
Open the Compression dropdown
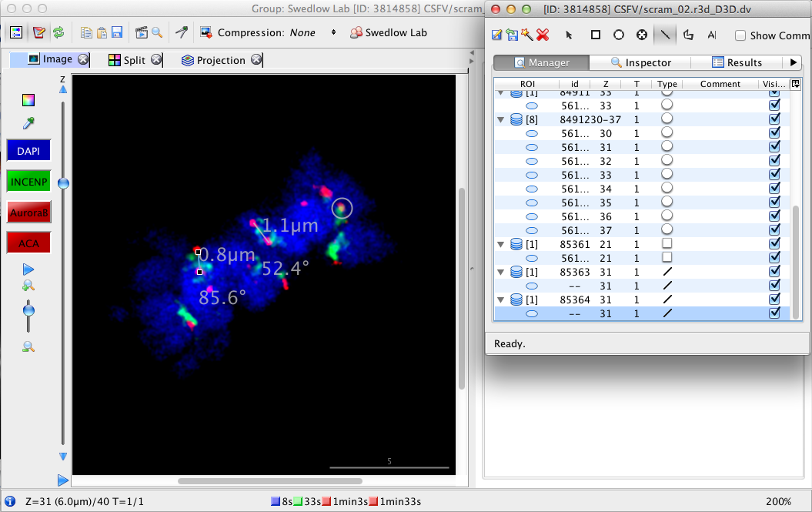tap(333, 32)
